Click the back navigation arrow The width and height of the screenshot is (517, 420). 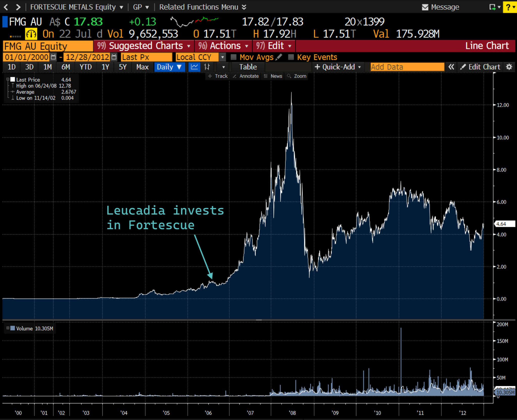point(6,7)
